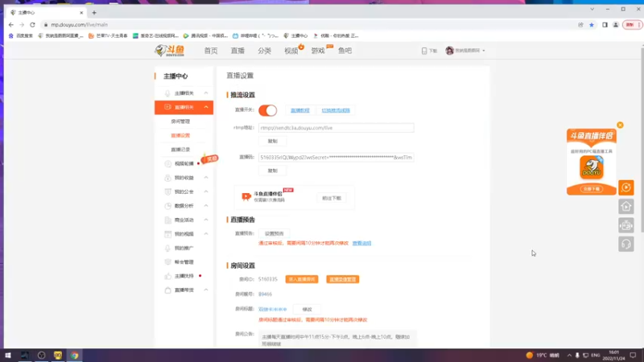Click the user avatar in the header
Image resolution: width=644 pixels, height=362 pixels.
449,51
